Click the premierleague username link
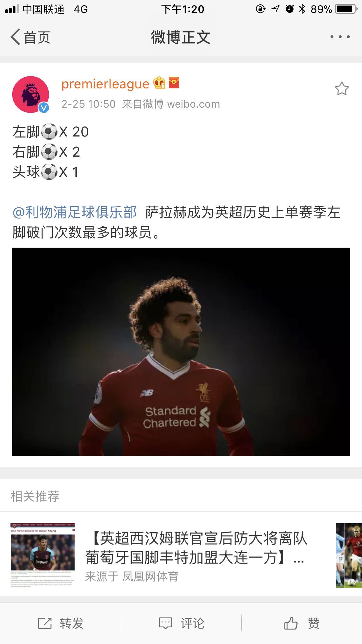362x644 pixels. (x=105, y=84)
